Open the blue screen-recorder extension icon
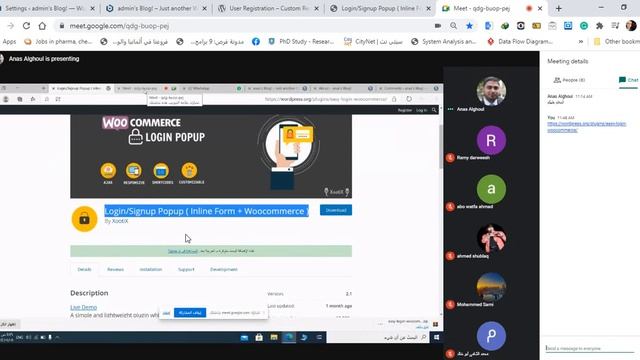Image resolution: width=640 pixels, height=360 pixels. tap(568, 26)
